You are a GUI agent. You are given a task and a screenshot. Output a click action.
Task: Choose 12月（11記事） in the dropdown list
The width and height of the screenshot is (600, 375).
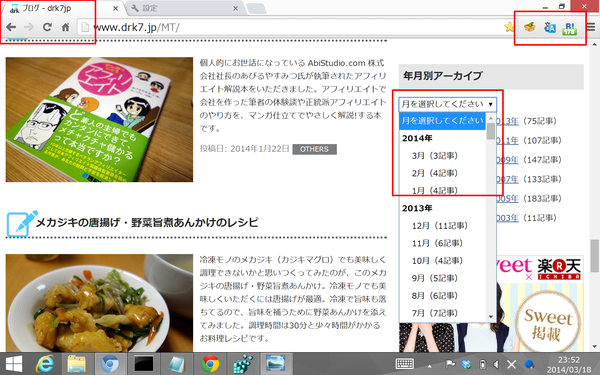coord(442,226)
